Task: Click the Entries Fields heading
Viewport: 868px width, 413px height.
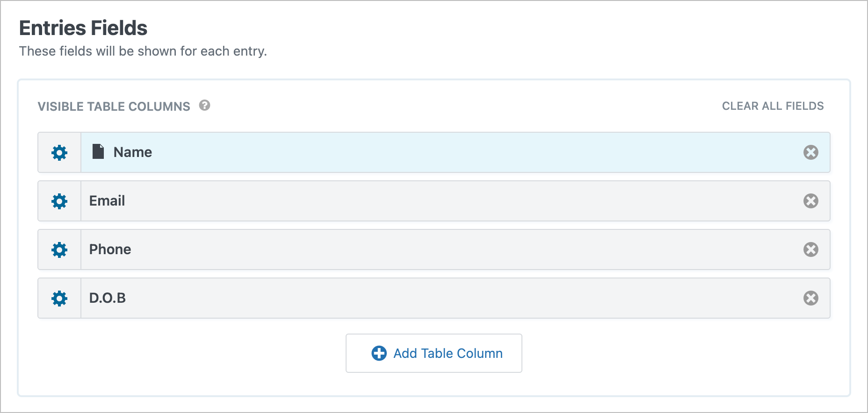Action: tap(83, 28)
